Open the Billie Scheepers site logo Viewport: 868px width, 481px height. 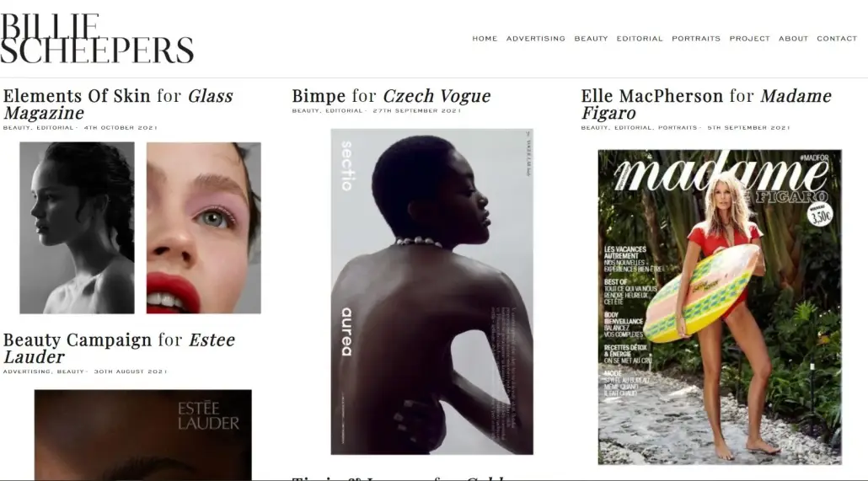[97, 39]
